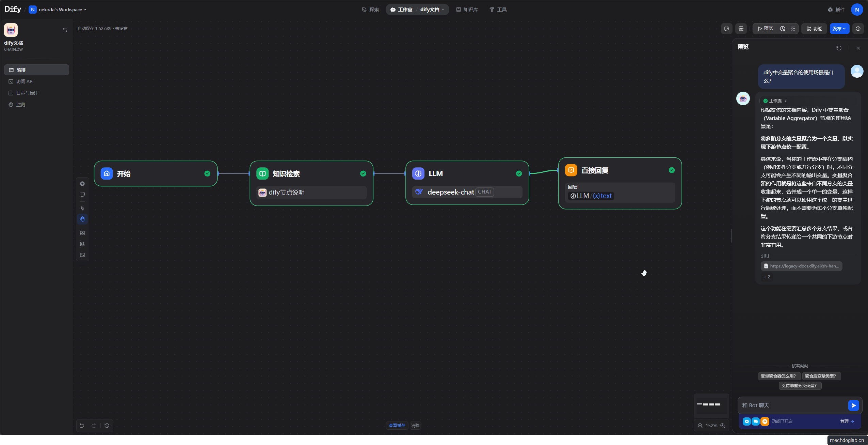Click the ENV environment variables icon
868x445 pixels.
(x=741, y=29)
